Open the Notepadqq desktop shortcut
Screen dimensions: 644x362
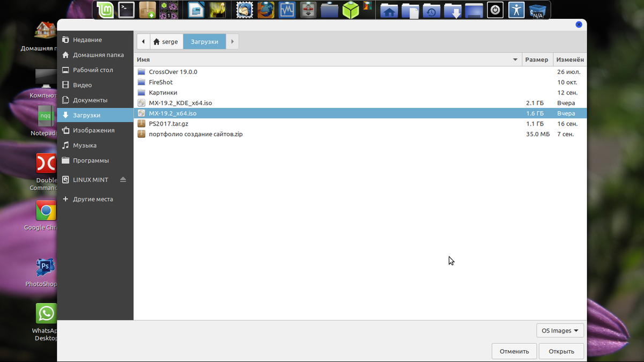(46, 115)
